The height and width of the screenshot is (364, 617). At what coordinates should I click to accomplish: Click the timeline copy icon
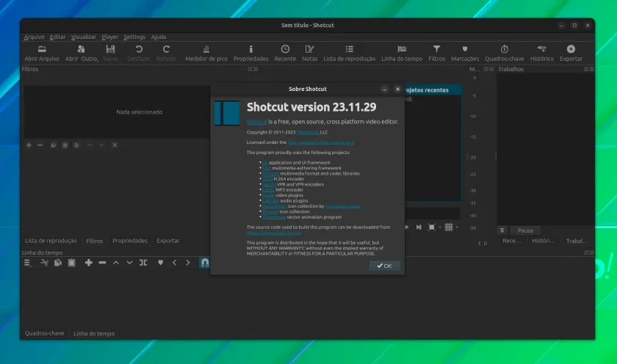(x=58, y=263)
